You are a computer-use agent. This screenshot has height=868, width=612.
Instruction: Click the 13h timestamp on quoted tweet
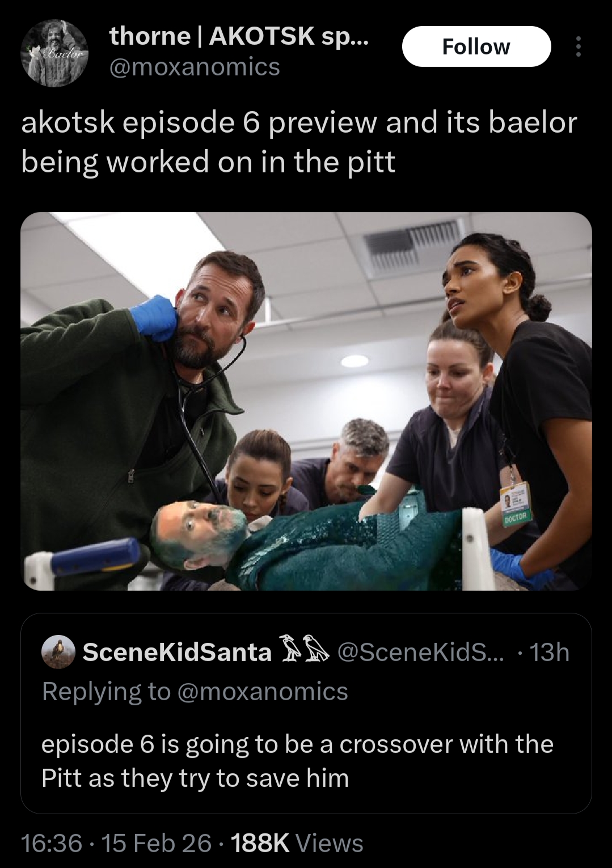pyautogui.click(x=549, y=652)
